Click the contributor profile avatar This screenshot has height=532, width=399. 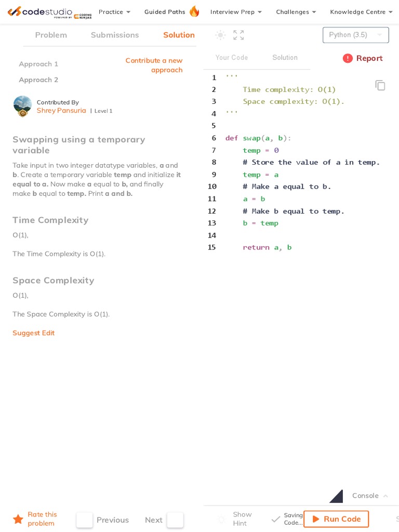point(22,105)
